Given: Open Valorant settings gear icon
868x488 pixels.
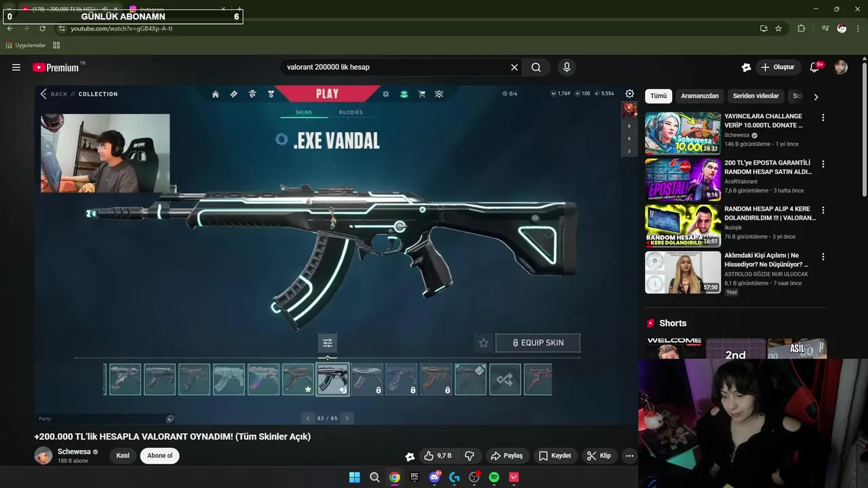Looking at the screenshot, I should [629, 94].
